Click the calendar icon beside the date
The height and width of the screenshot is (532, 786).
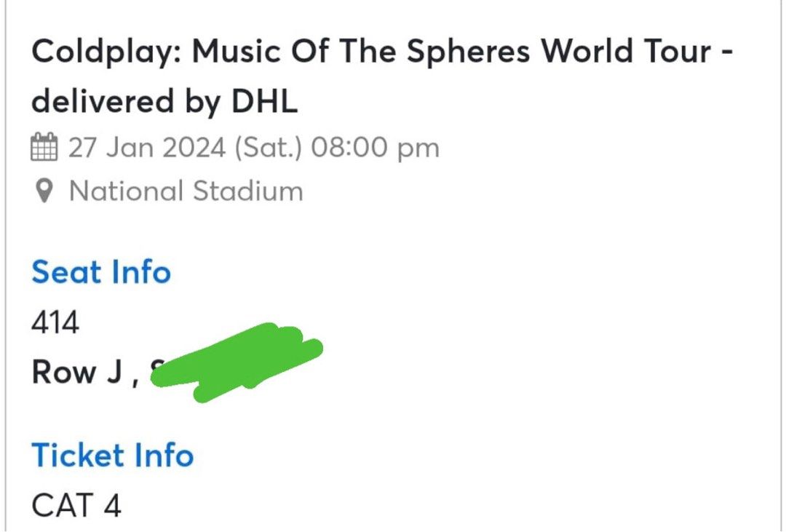[x=44, y=148]
